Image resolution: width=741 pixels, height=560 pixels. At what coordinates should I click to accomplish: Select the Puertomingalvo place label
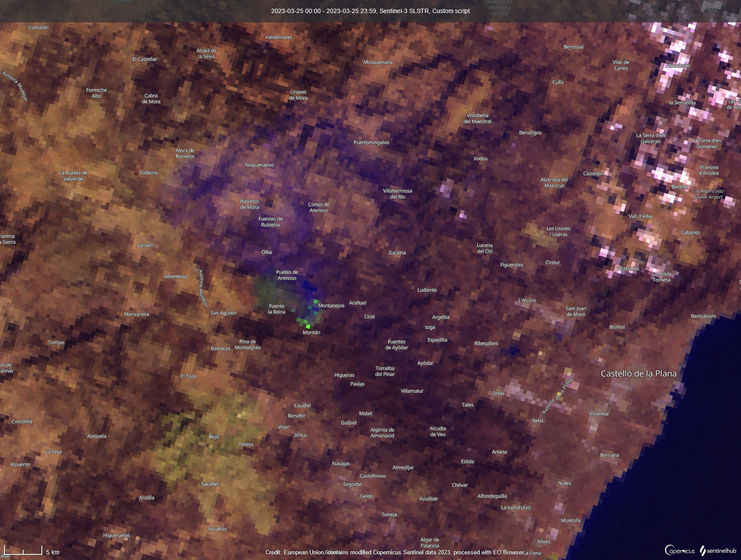[x=370, y=142]
